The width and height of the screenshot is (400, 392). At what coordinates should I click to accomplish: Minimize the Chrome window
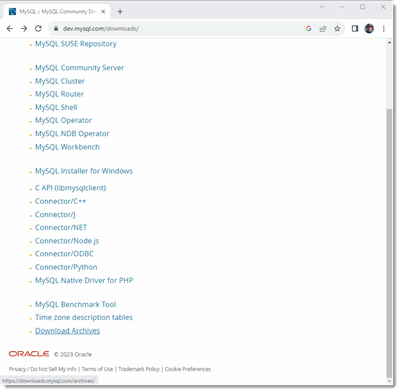[x=342, y=7]
